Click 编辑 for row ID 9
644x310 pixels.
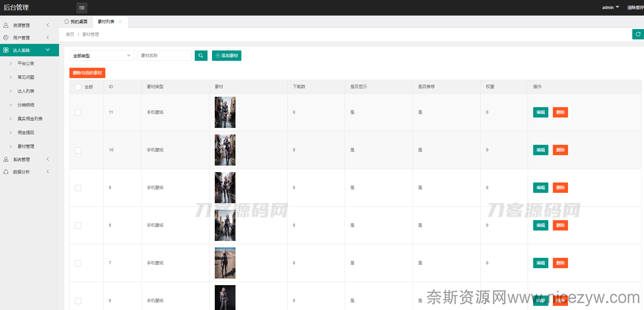pos(541,188)
